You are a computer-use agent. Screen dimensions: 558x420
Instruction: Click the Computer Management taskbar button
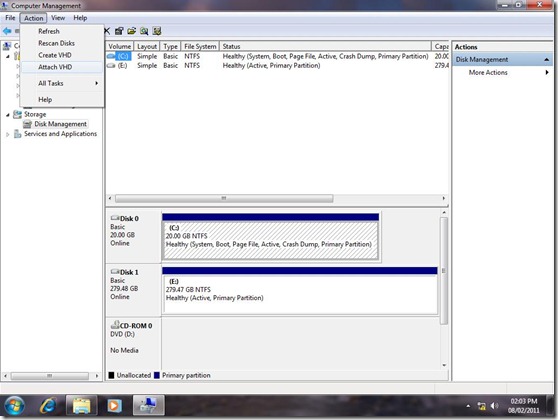(x=149, y=405)
